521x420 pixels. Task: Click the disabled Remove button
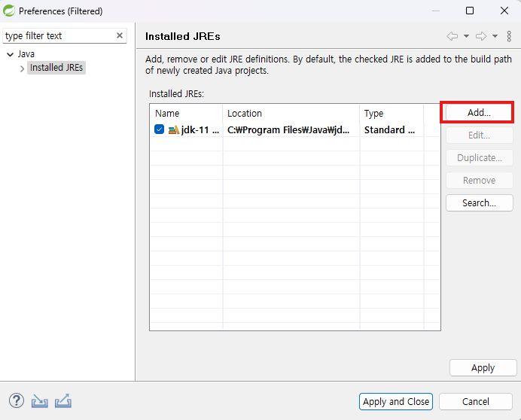[x=479, y=180]
